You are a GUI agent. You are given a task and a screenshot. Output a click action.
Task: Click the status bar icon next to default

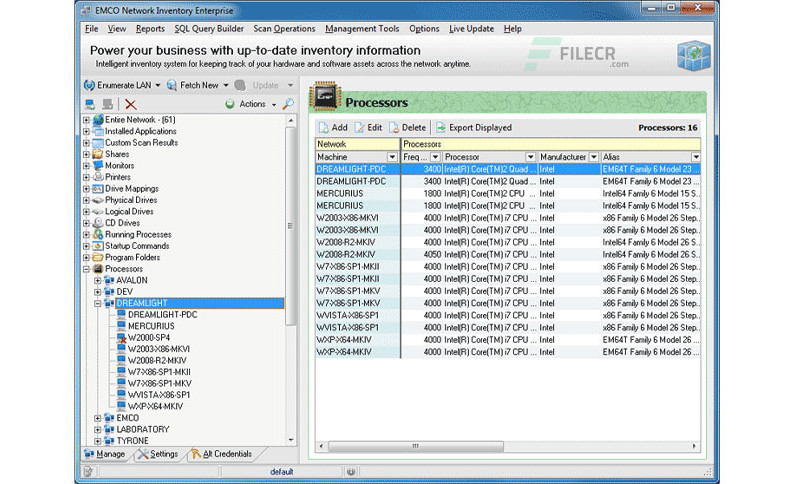pos(351,472)
